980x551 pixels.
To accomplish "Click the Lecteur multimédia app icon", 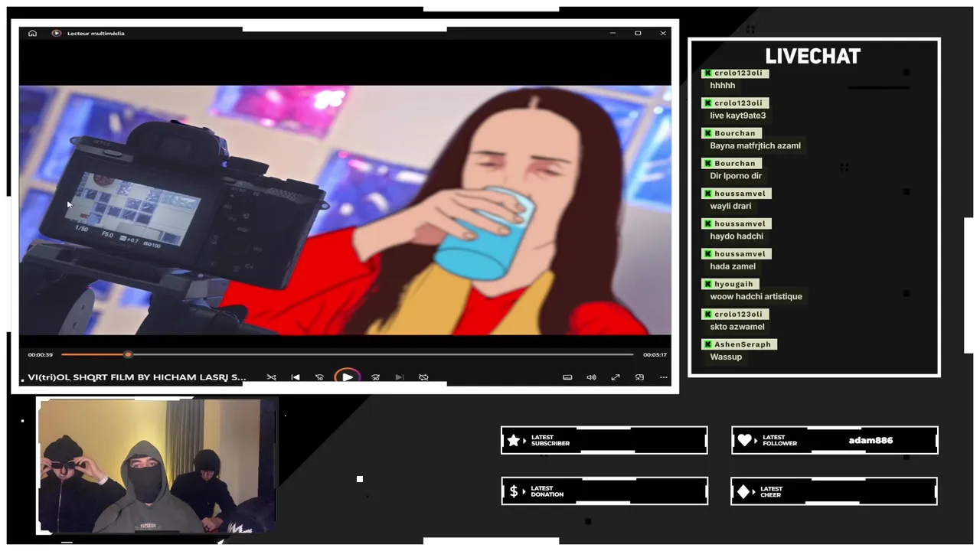I will [56, 33].
